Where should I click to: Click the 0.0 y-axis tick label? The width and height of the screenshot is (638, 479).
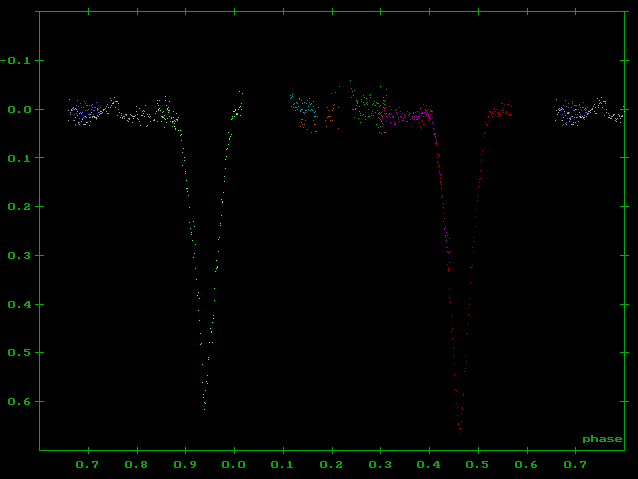pyautogui.click(x=20, y=109)
